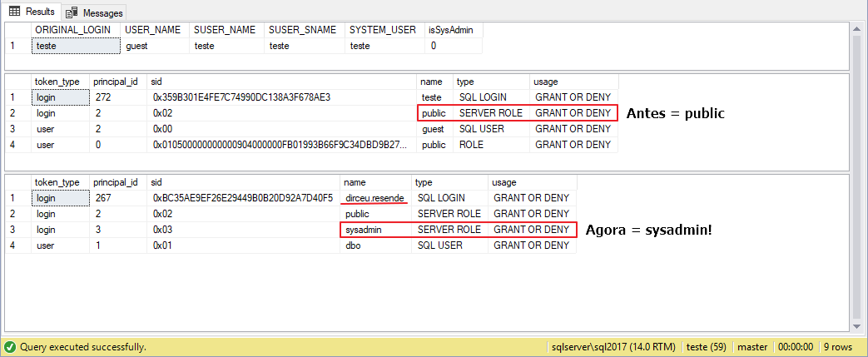Click the teste cell under SUSER_SNAME

pos(304,46)
